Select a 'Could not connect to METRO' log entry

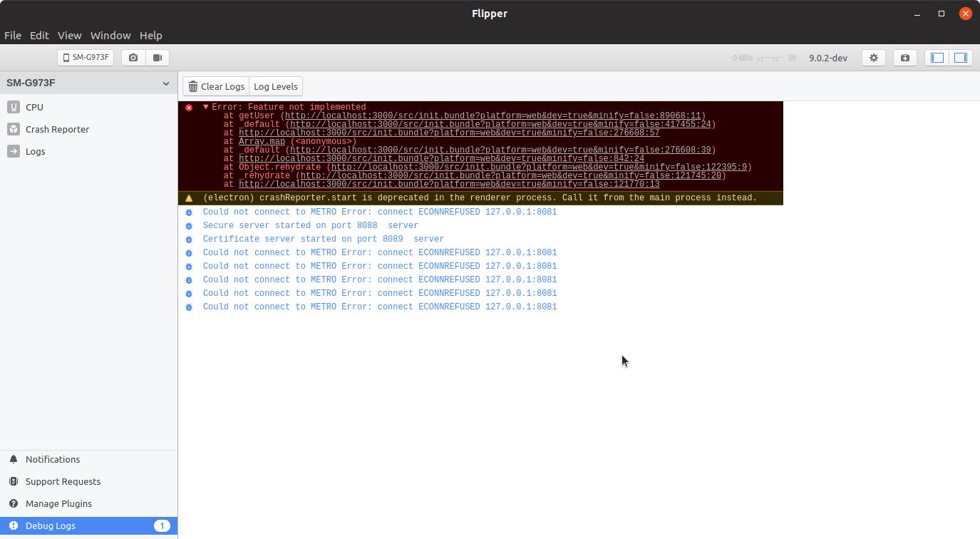coord(378,212)
